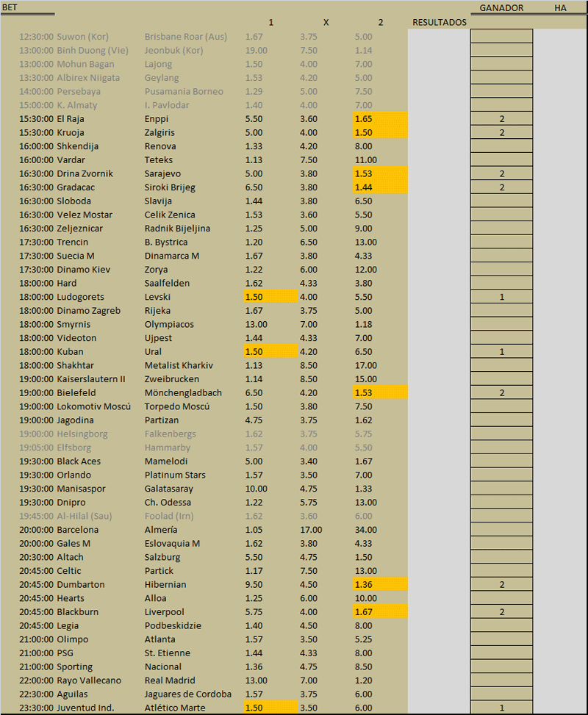Select GANADOR cell in Gradacac row
The width and height of the screenshot is (588, 715).
click(502, 187)
